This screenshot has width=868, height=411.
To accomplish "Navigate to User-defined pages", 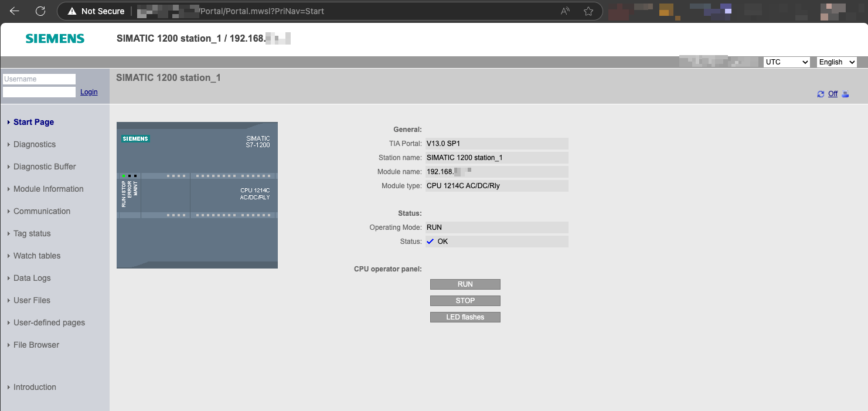I will [49, 322].
